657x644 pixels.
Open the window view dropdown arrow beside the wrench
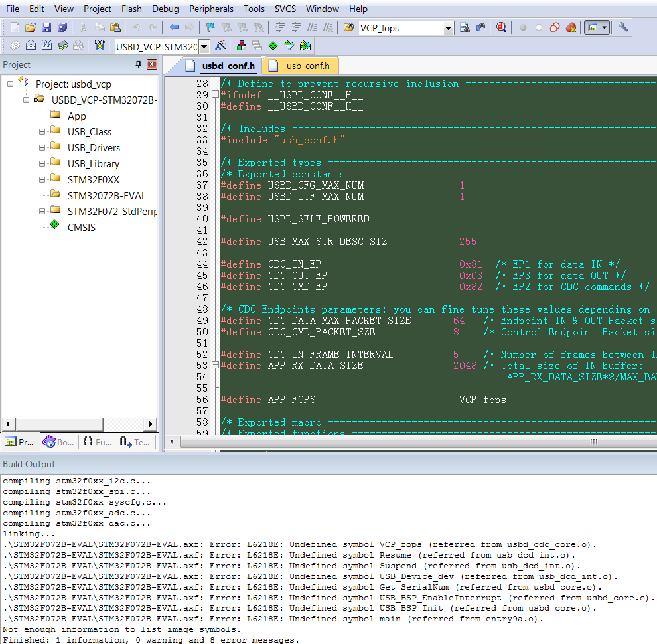604,28
